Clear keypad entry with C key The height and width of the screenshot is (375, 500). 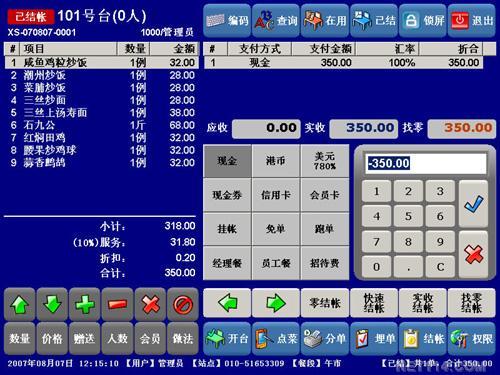coord(440,267)
